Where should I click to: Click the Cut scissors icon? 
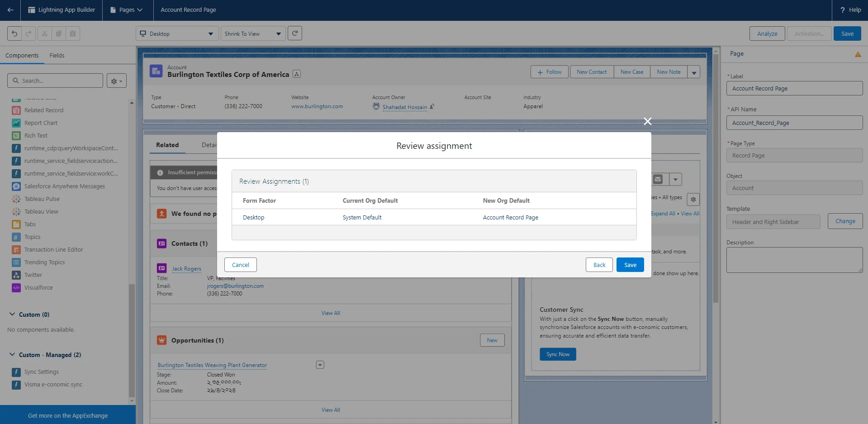(44, 33)
